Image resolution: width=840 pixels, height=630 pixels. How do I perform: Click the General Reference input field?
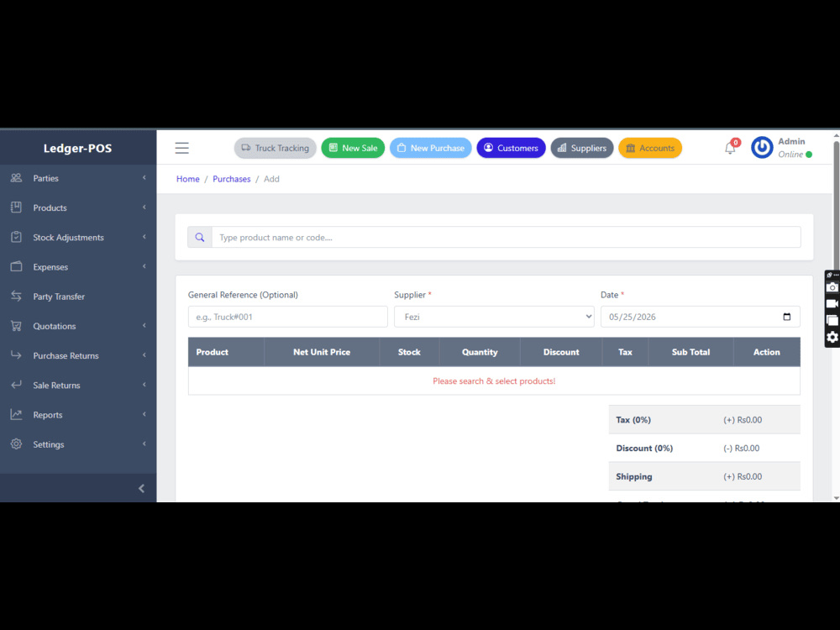pyautogui.click(x=287, y=317)
